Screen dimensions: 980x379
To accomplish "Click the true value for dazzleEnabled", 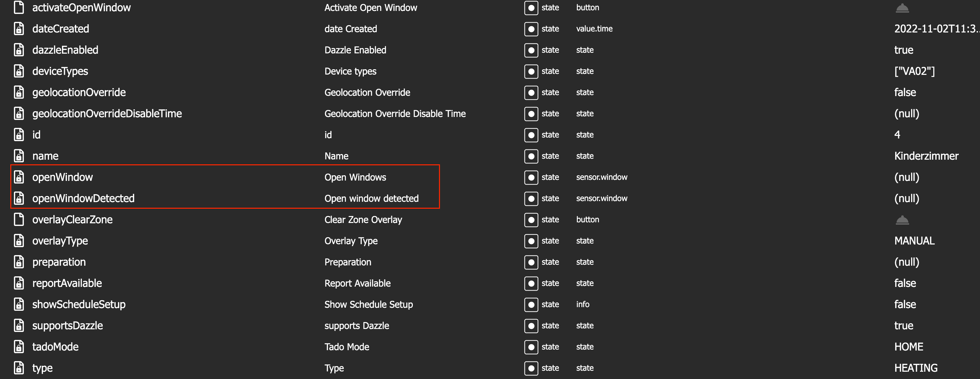I will pos(903,50).
